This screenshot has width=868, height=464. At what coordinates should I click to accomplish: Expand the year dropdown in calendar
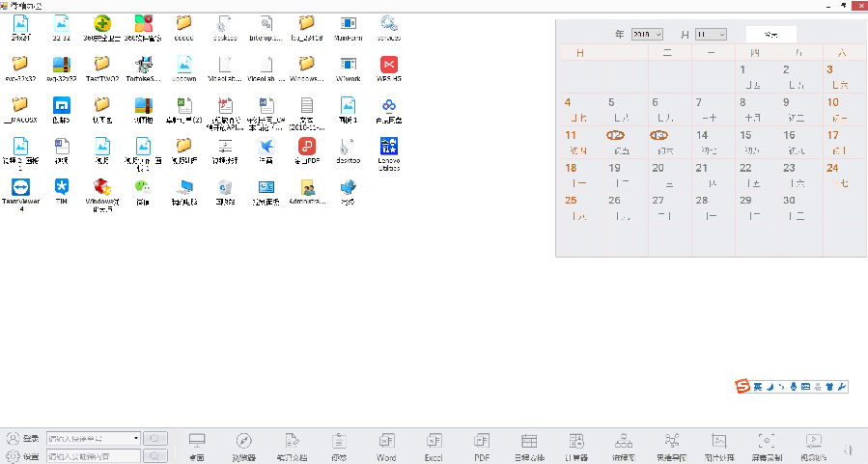click(x=657, y=35)
